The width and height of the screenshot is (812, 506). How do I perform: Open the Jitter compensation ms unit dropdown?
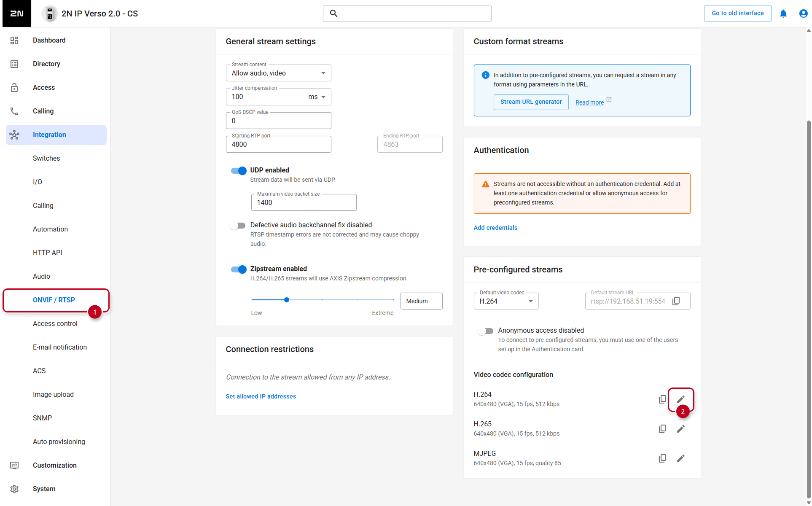[x=317, y=97]
